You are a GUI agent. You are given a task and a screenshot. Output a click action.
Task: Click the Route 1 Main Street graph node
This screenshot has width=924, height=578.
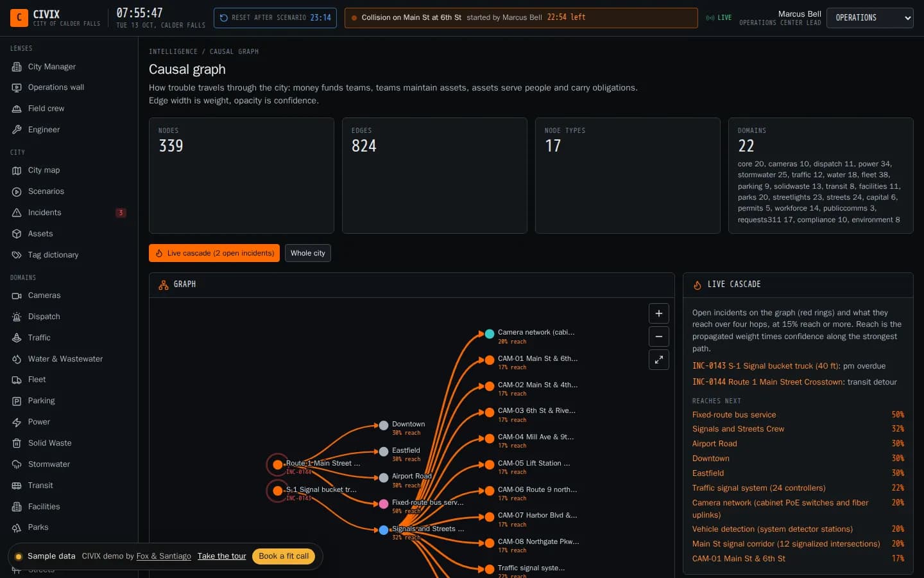tap(278, 464)
